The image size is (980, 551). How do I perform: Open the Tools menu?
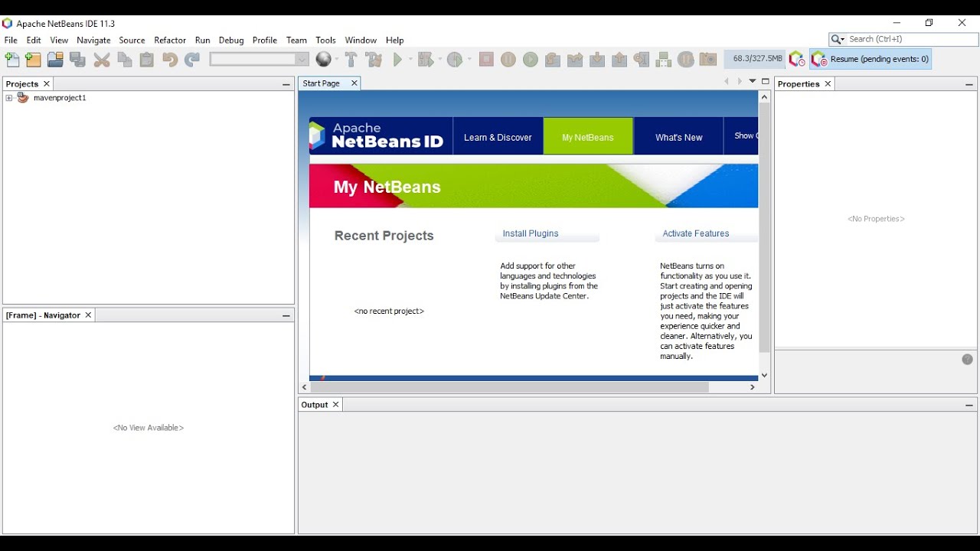point(326,41)
